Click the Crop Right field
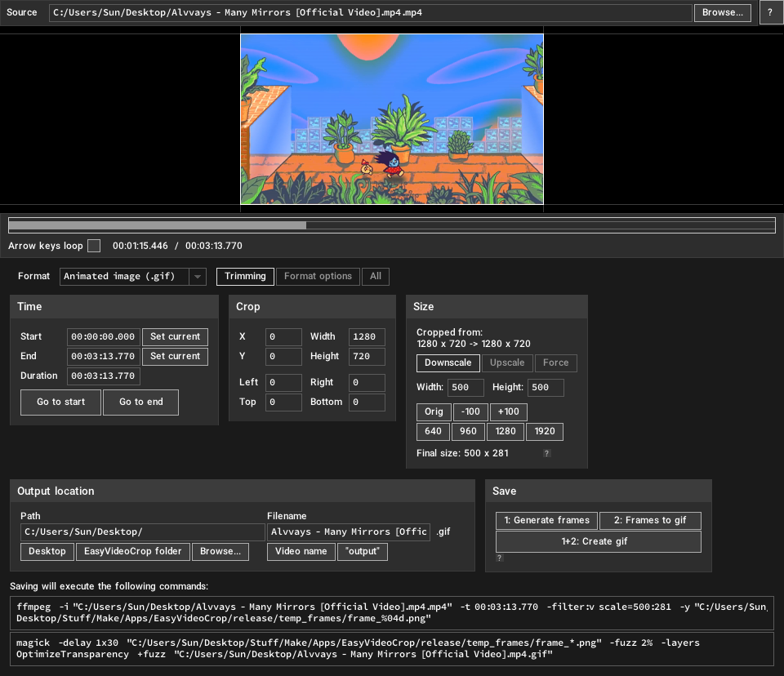784x676 pixels. [x=367, y=383]
